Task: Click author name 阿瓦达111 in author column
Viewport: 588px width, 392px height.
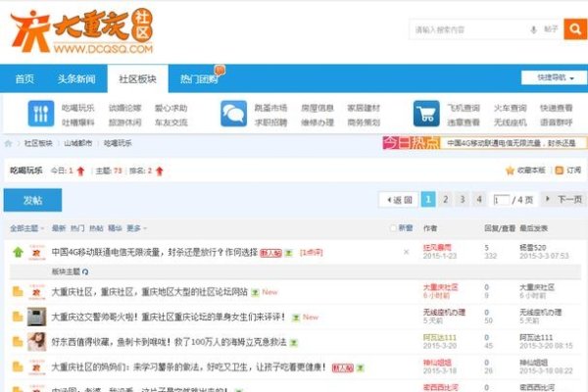Action: pyautogui.click(x=440, y=337)
